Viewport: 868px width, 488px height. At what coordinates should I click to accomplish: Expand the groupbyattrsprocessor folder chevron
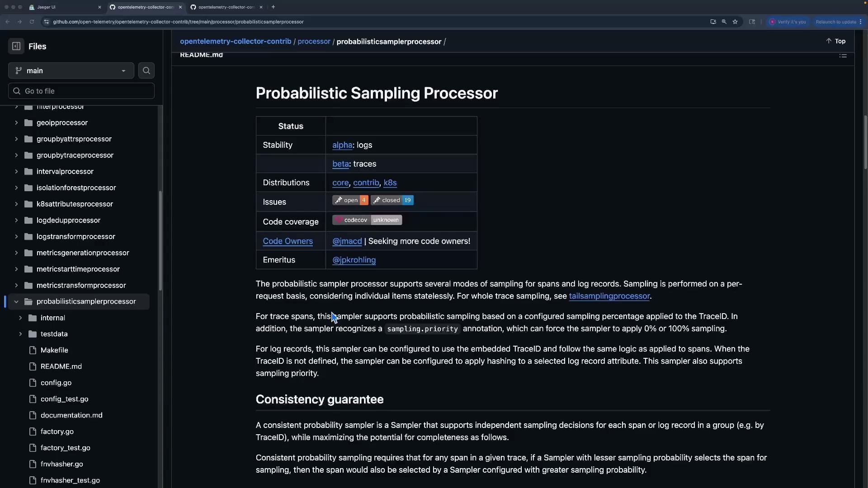point(16,139)
